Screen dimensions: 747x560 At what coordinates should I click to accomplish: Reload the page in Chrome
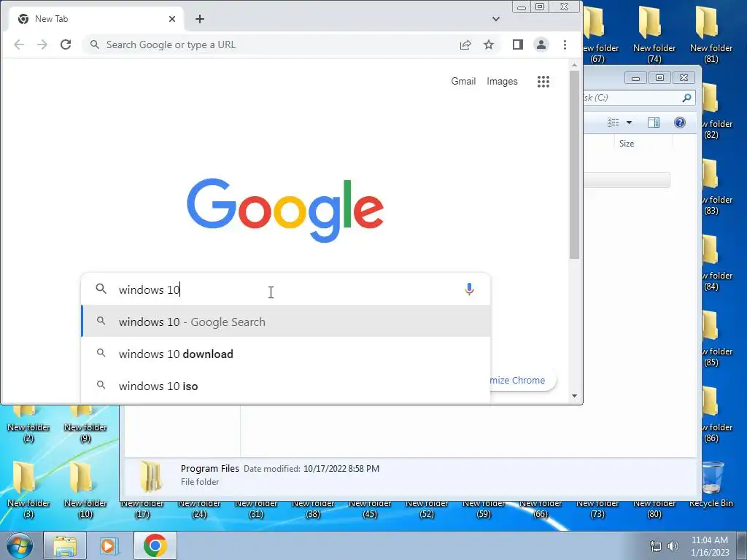(x=66, y=44)
